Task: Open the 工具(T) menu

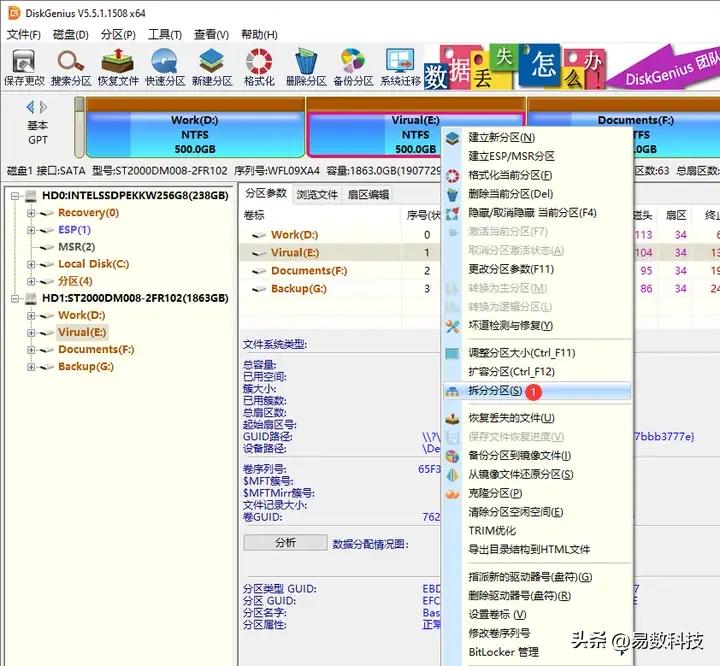Action: pyautogui.click(x=165, y=34)
